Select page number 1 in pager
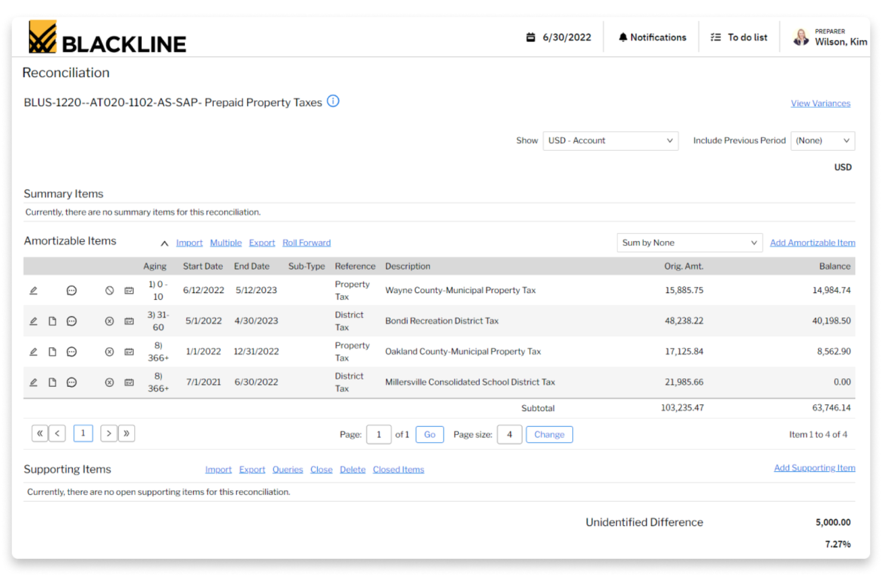This screenshot has width=882, height=588. [83, 433]
